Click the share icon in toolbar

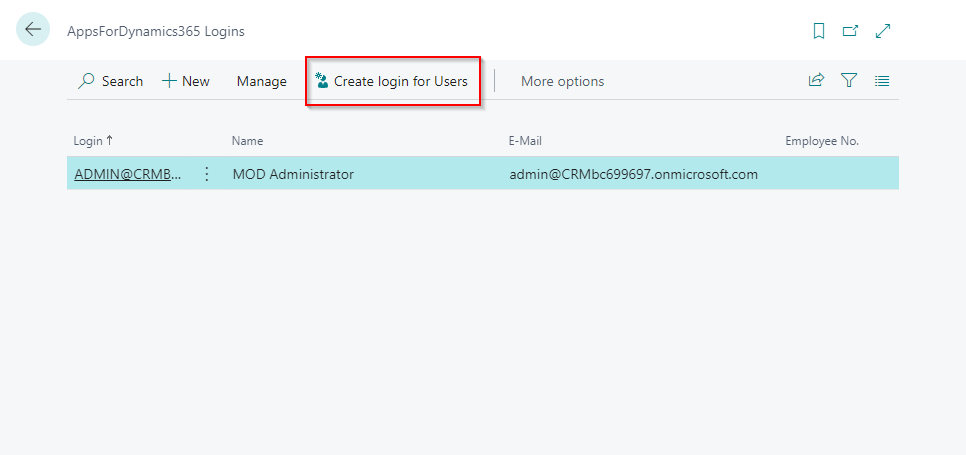tap(816, 81)
